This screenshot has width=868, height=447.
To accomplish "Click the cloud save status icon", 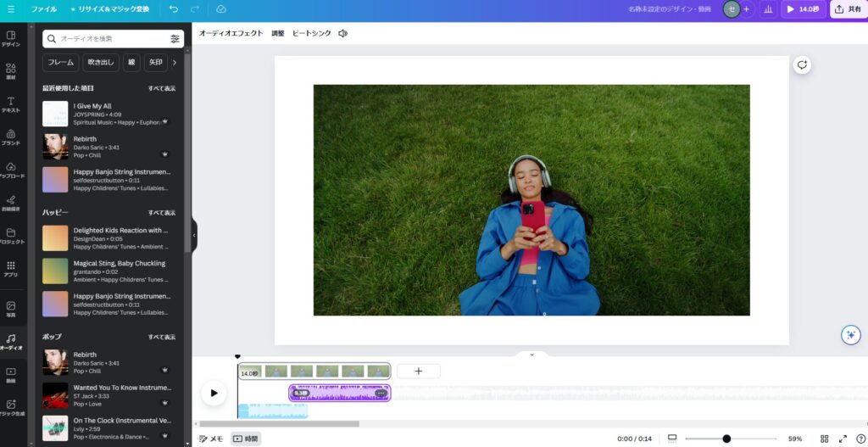I will (x=221, y=9).
